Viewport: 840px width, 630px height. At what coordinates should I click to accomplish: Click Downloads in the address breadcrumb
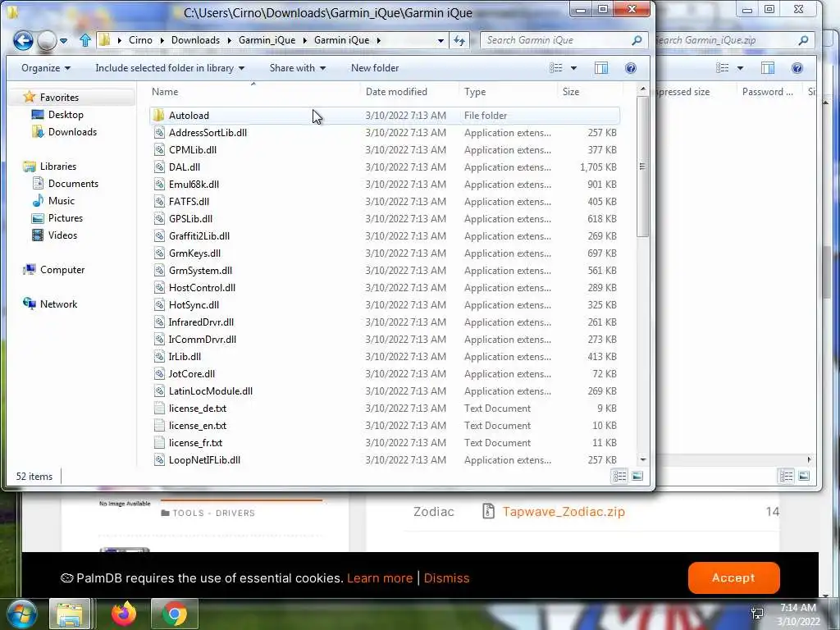195,40
